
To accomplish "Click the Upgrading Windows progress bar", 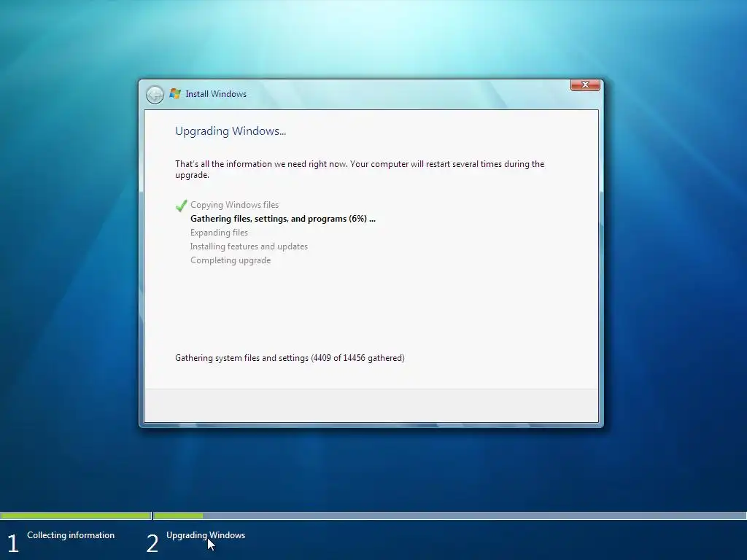I will [x=449, y=516].
